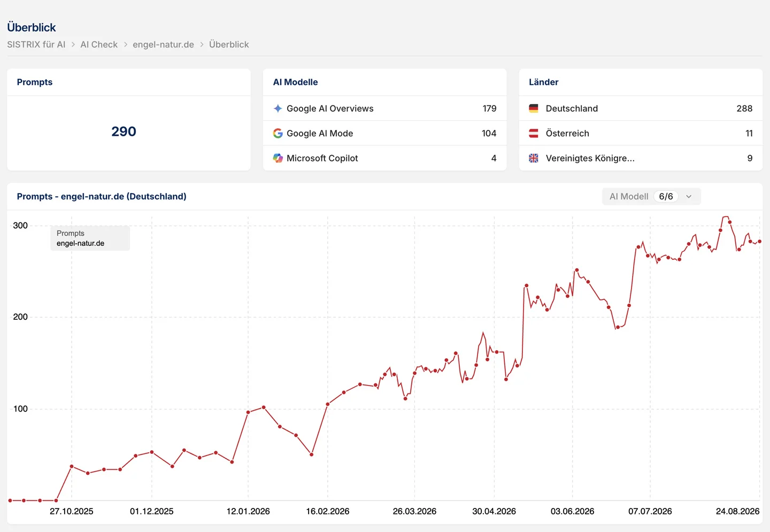
Task: Click the value 4 for Microsoft Copilot
Action: (x=494, y=158)
